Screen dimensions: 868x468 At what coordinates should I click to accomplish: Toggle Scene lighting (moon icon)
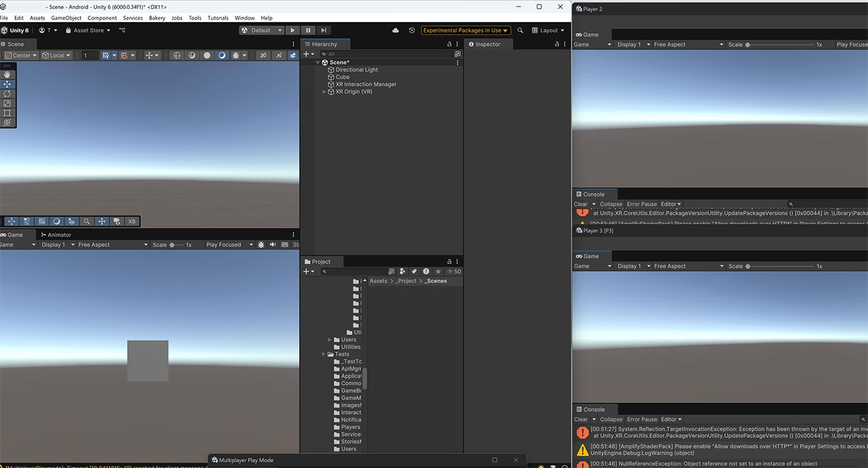222,55
